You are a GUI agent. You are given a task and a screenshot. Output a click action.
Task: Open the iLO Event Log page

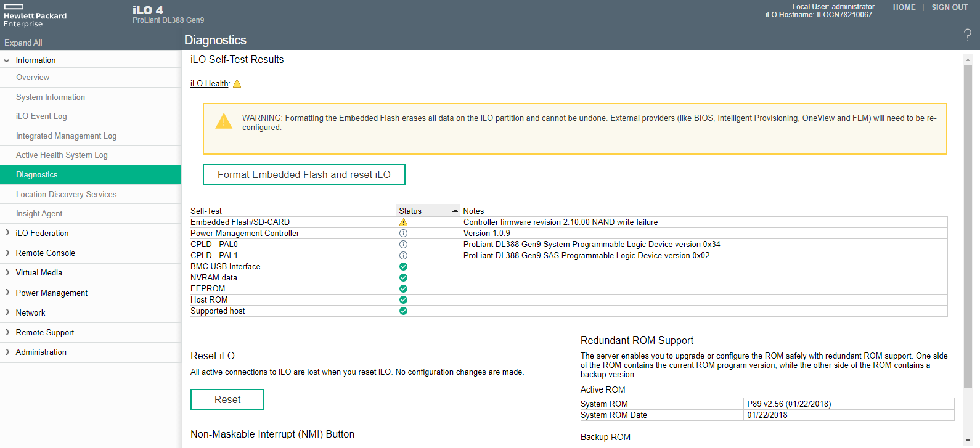click(x=41, y=116)
